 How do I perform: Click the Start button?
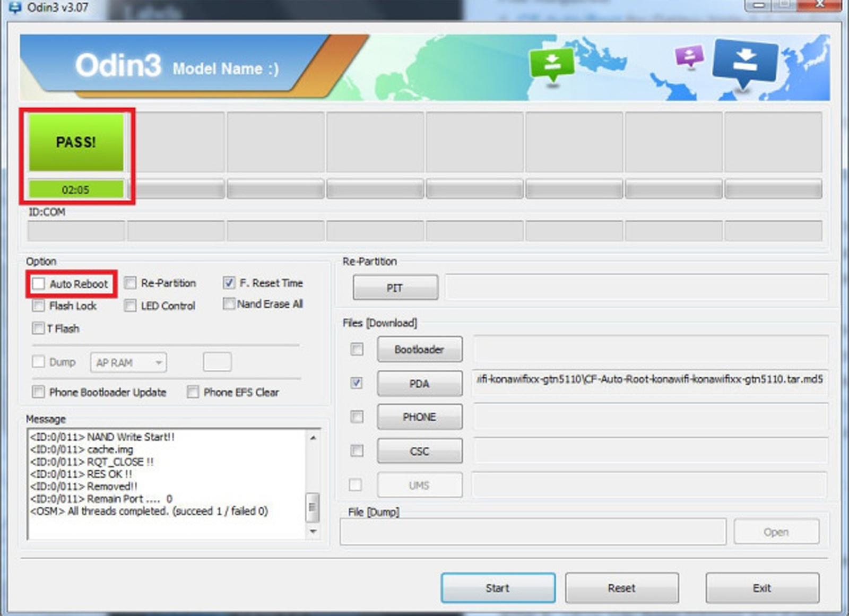point(498,588)
